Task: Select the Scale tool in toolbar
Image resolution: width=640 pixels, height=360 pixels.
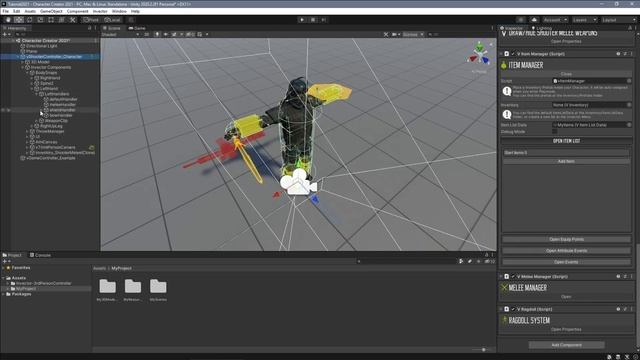Action: click(40, 20)
